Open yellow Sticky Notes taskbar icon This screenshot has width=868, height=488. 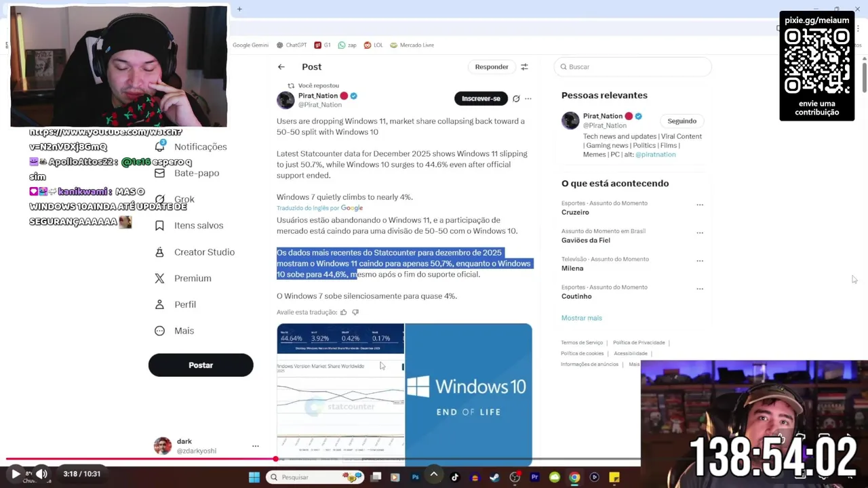coord(614,477)
